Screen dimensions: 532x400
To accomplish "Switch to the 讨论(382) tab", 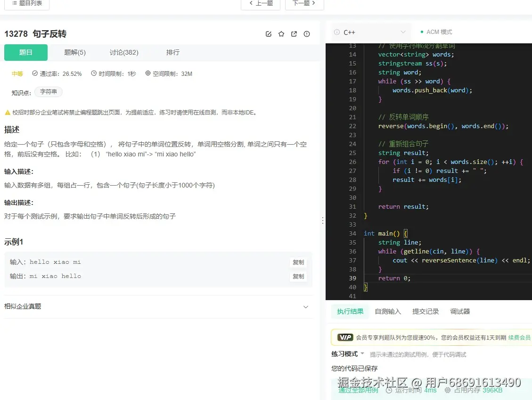I will [123, 52].
